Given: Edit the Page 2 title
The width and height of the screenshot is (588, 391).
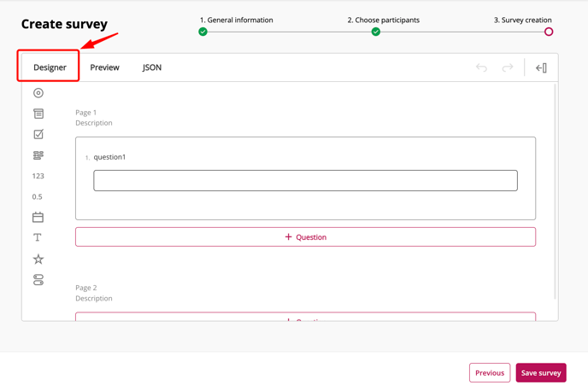Looking at the screenshot, I should (x=85, y=288).
